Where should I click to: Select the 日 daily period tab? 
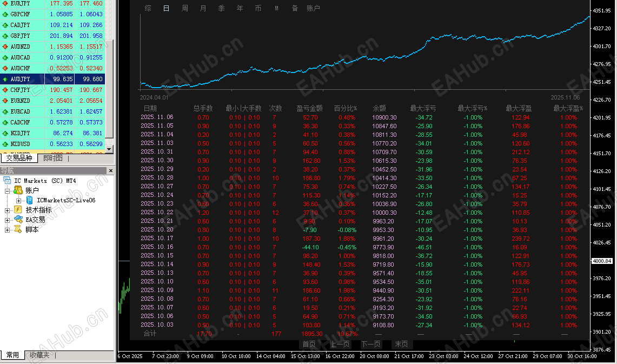(167, 8)
